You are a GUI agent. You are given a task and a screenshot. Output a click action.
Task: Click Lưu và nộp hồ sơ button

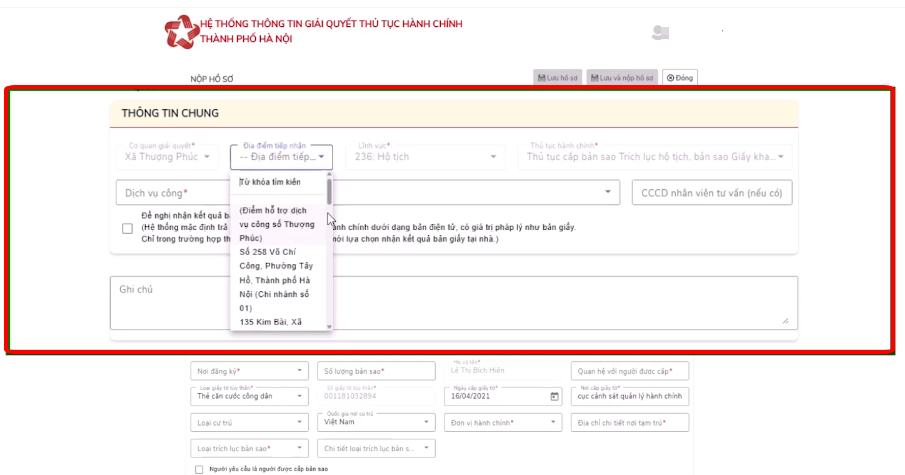coord(622,77)
